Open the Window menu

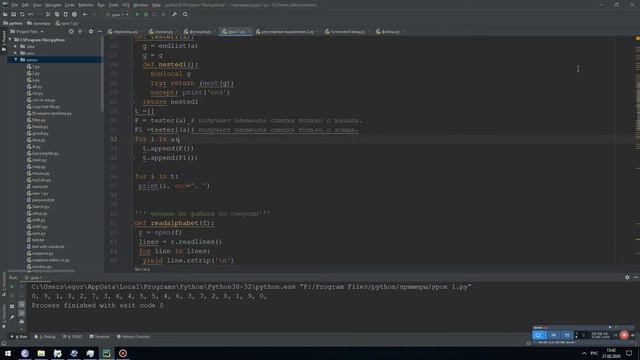pyautogui.click(x=141, y=5)
